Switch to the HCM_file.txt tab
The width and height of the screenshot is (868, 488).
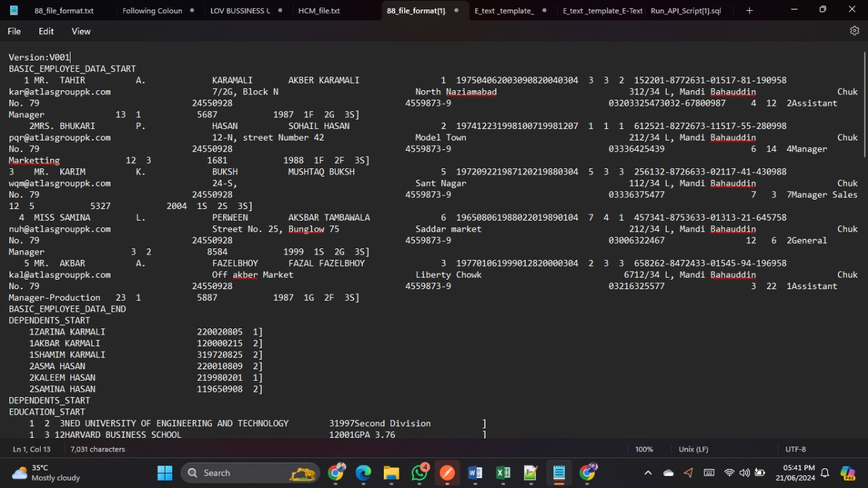tap(319, 11)
